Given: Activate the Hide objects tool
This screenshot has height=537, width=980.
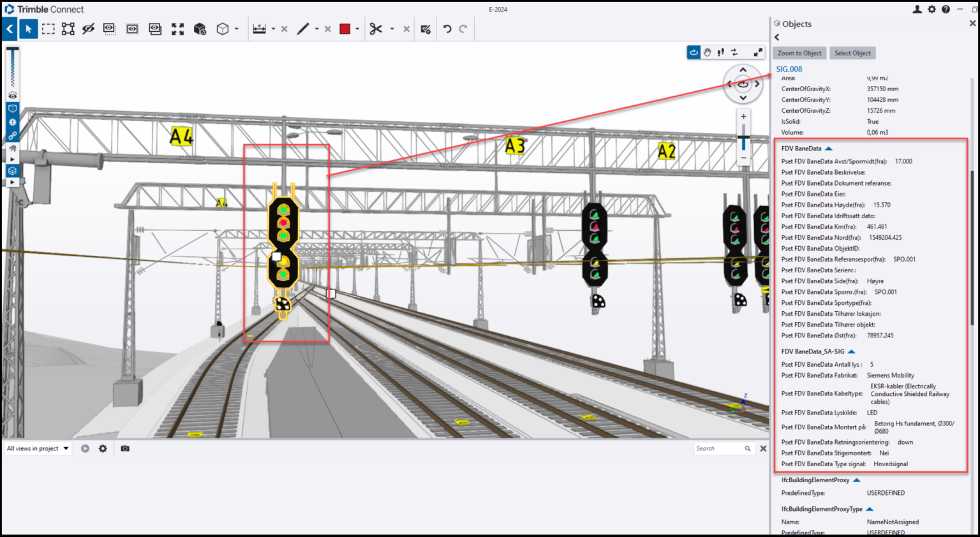Looking at the screenshot, I should [89, 29].
